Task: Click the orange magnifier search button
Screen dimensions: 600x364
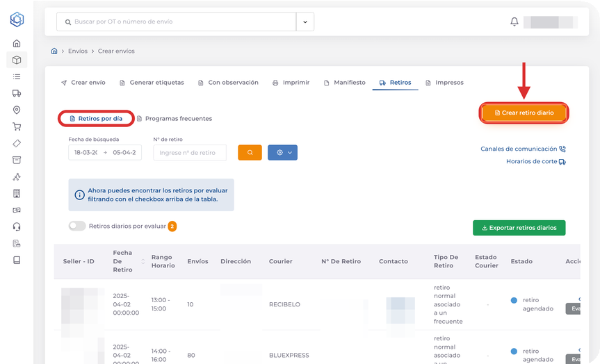Action: (250, 152)
